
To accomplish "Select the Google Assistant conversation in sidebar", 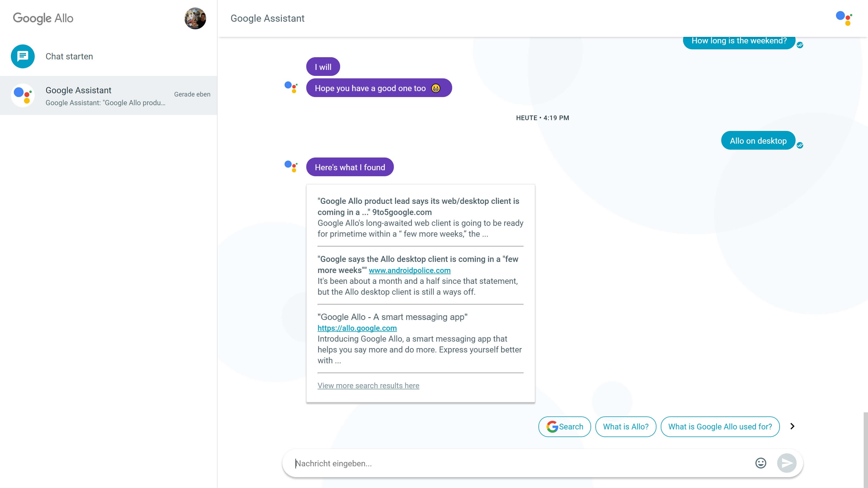I will coord(108,95).
